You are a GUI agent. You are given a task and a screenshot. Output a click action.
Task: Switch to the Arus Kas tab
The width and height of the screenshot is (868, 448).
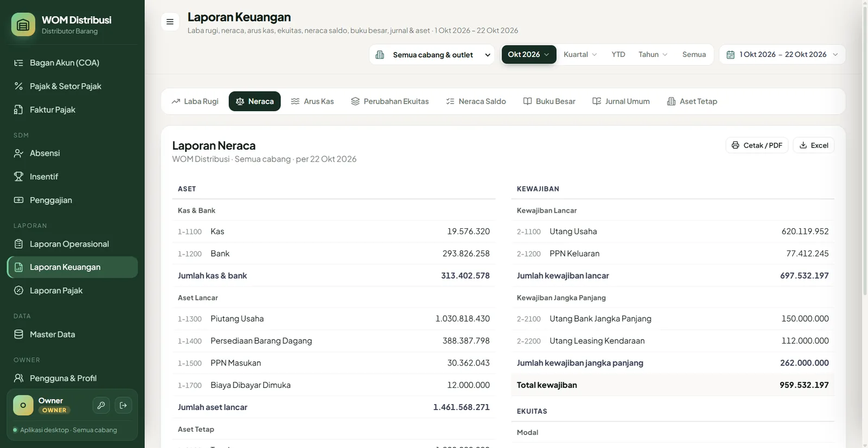click(312, 101)
